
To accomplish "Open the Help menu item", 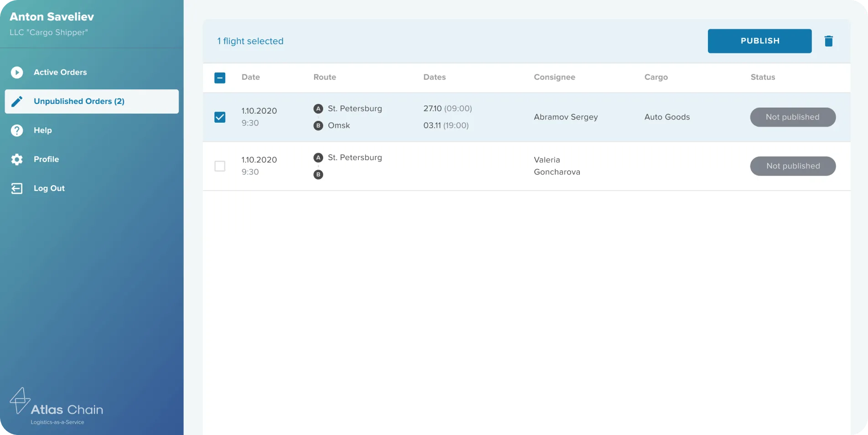I will pos(43,130).
